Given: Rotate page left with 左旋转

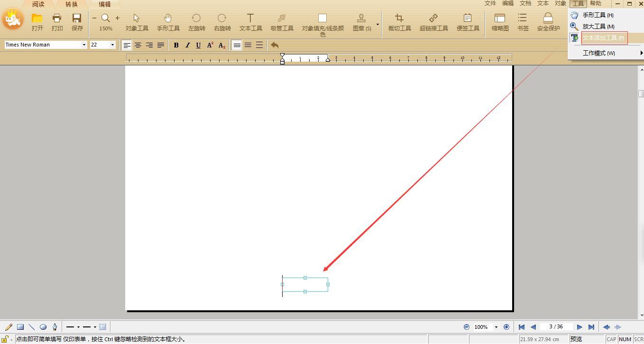Looking at the screenshot, I should click(x=196, y=22).
